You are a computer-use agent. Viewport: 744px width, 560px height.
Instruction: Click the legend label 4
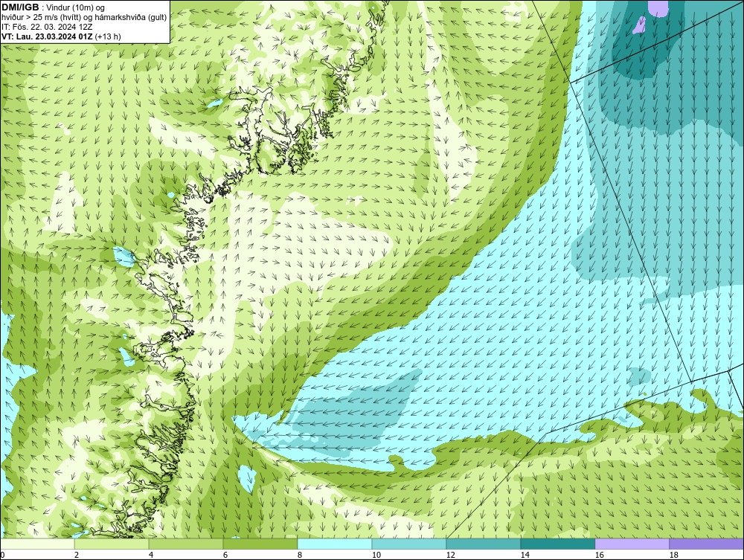151,555
